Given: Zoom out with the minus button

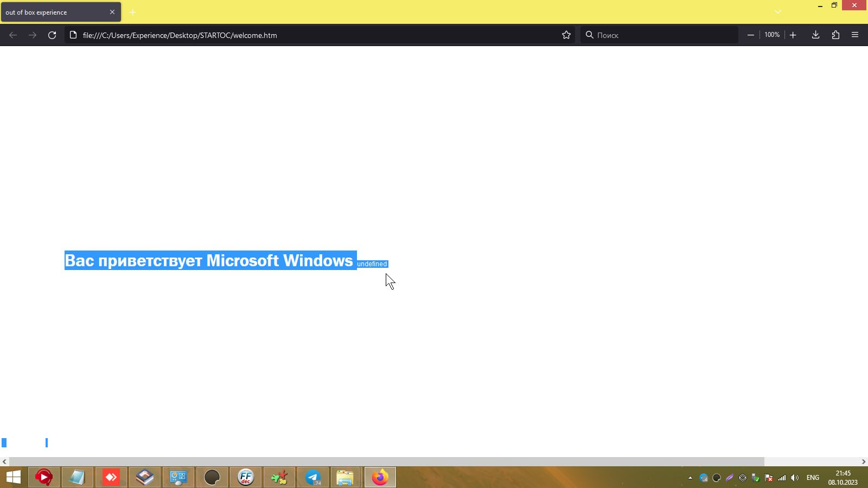Looking at the screenshot, I should 751,35.
